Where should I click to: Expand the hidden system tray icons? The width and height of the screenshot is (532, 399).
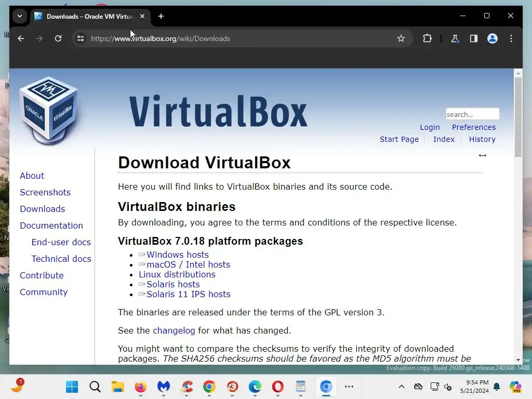coord(402,387)
